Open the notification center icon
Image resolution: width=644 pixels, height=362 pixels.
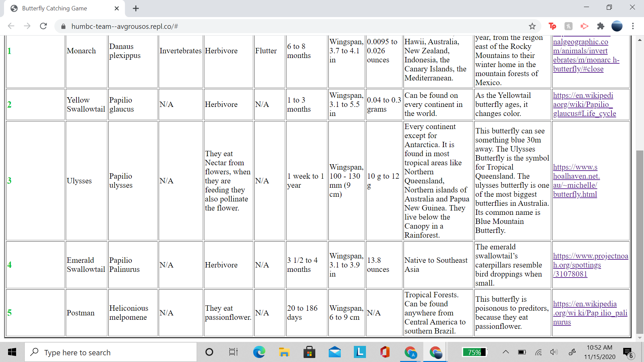pos(627,352)
